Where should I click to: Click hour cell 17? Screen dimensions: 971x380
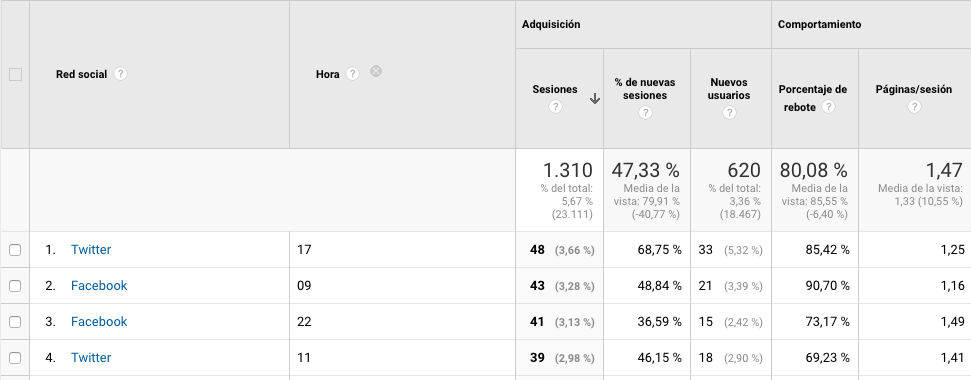(x=304, y=249)
